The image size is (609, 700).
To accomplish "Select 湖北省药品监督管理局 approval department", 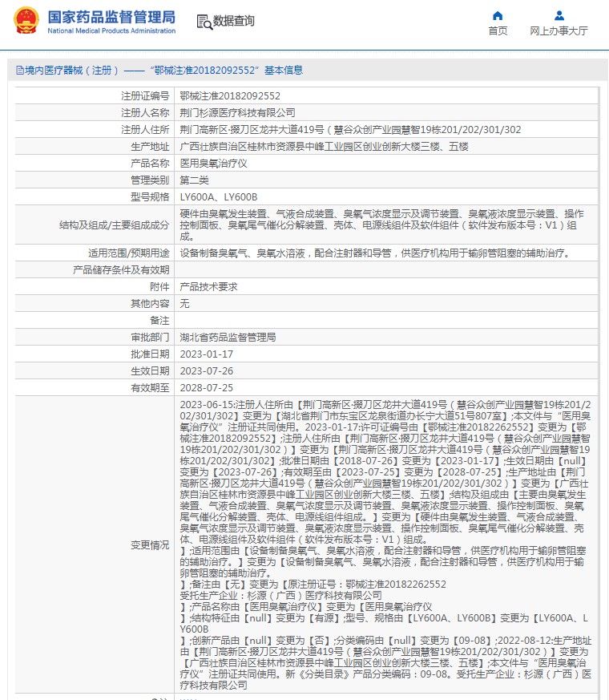I will [228, 338].
